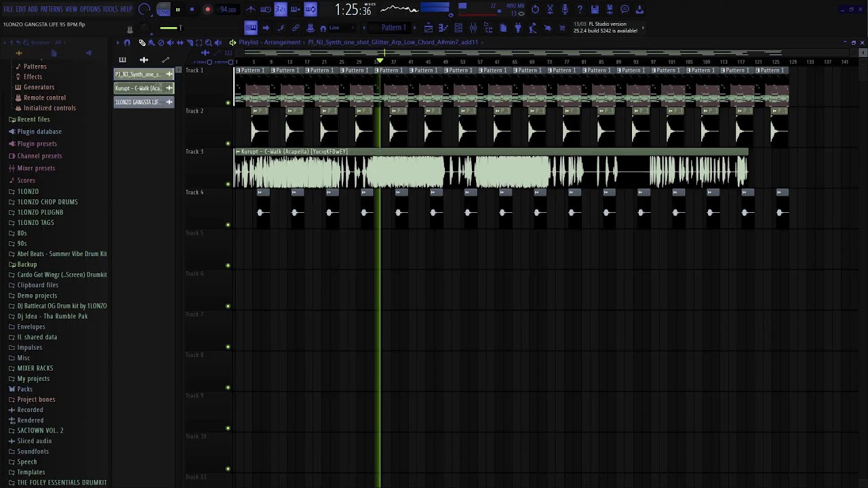Select 1LONZO GANGSTA LIFE clip in the picker
This screenshot has width=868, height=488.
coord(144,102)
